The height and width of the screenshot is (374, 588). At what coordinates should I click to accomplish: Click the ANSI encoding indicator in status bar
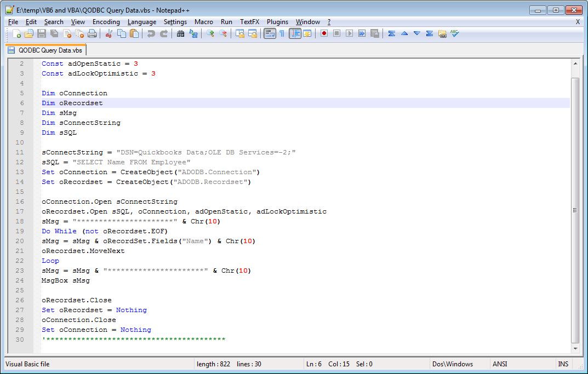(x=499, y=364)
